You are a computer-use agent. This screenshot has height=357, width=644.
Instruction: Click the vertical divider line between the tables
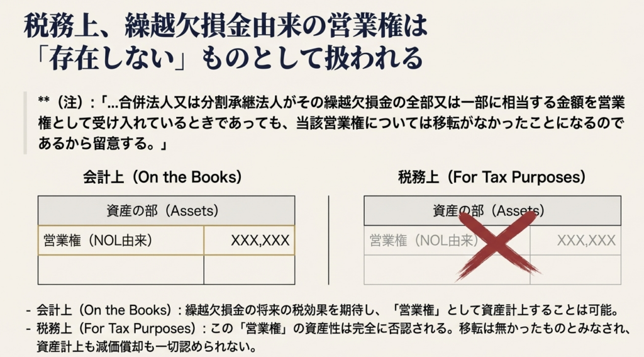pos(330,239)
